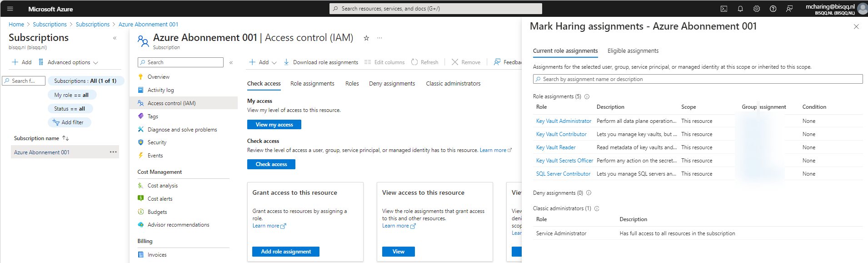
Task: Open Key Vault Administrator role link
Action: point(564,121)
